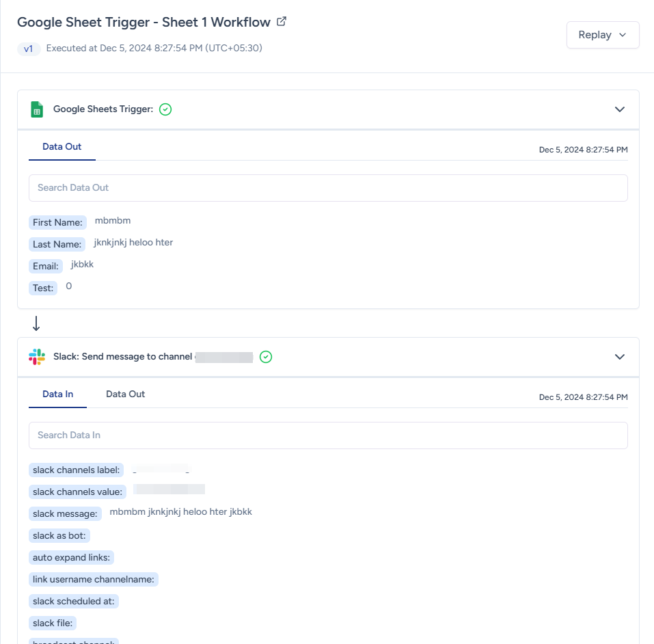This screenshot has width=654, height=644.
Task: Switch to Data In tab in Slack step
Action: [57, 394]
